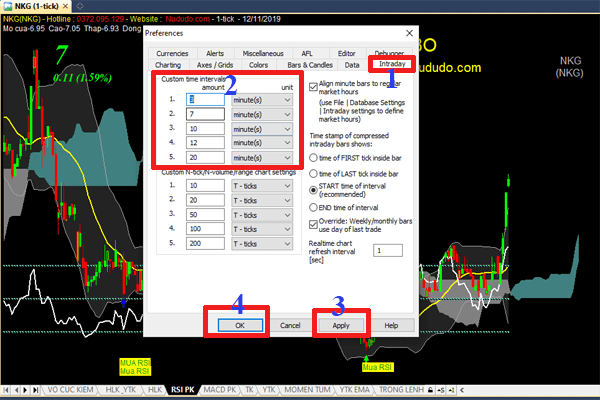This screenshot has height=400, width=600.
Task: Switch to the Data tab
Action: click(x=352, y=65)
